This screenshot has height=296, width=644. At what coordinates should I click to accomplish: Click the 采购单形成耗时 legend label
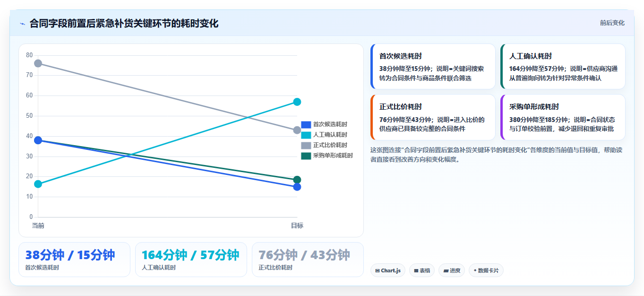(333, 156)
